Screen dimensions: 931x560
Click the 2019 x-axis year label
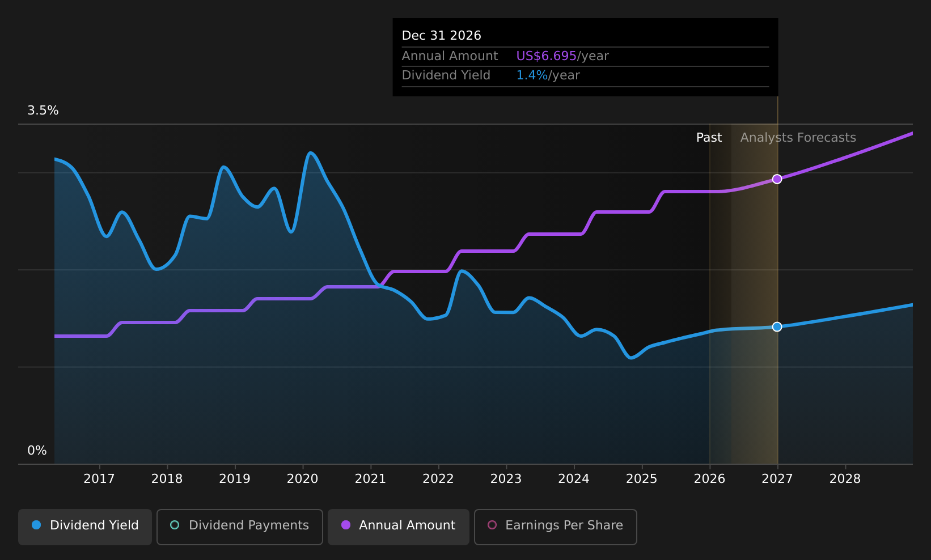pyautogui.click(x=235, y=479)
